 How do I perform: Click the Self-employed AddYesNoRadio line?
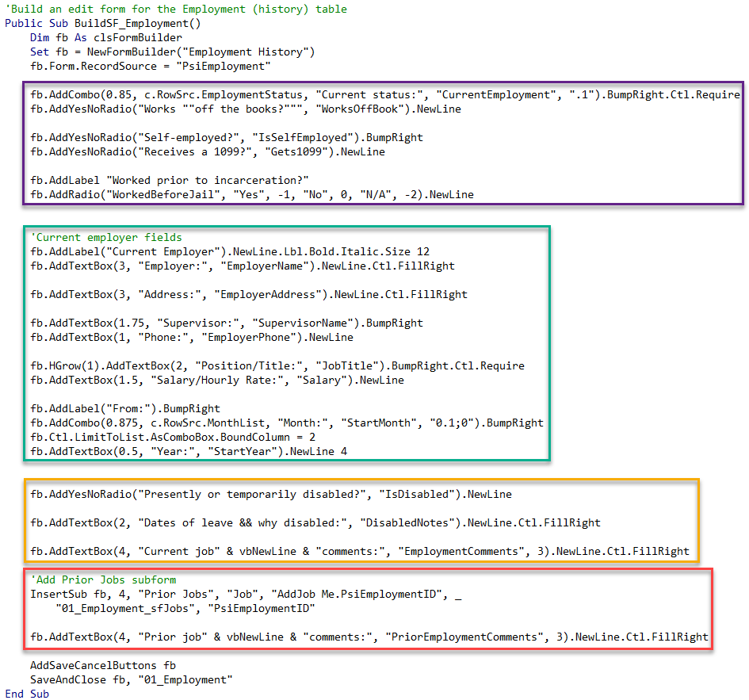[227, 138]
